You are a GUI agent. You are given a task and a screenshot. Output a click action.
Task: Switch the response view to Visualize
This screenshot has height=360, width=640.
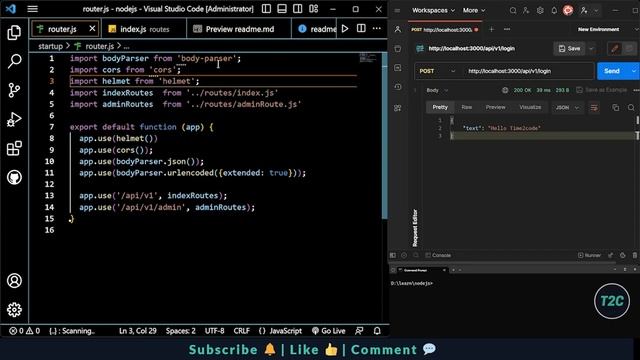point(530,107)
